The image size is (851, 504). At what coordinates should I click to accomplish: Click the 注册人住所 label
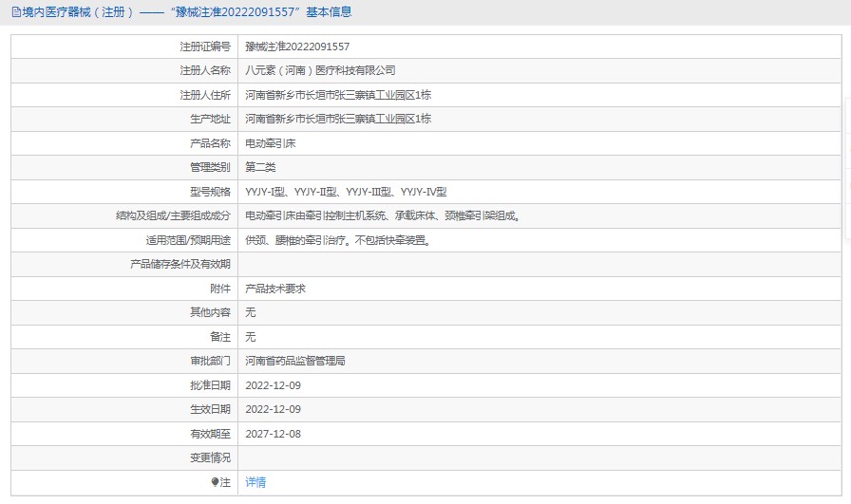(x=205, y=95)
